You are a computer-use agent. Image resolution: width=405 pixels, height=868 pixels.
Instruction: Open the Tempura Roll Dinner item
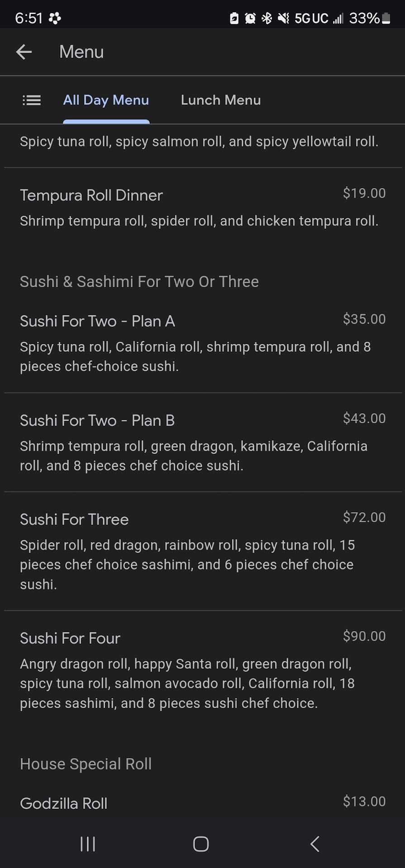click(x=91, y=195)
